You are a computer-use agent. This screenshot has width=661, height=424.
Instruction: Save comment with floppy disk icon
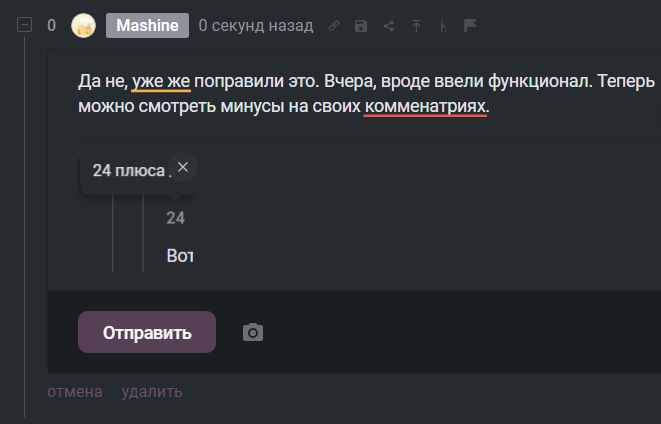[x=361, y=26]
